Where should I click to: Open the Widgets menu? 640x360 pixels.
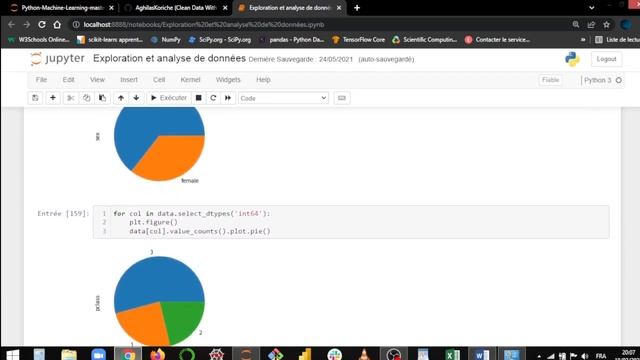(x=228, y=80)
